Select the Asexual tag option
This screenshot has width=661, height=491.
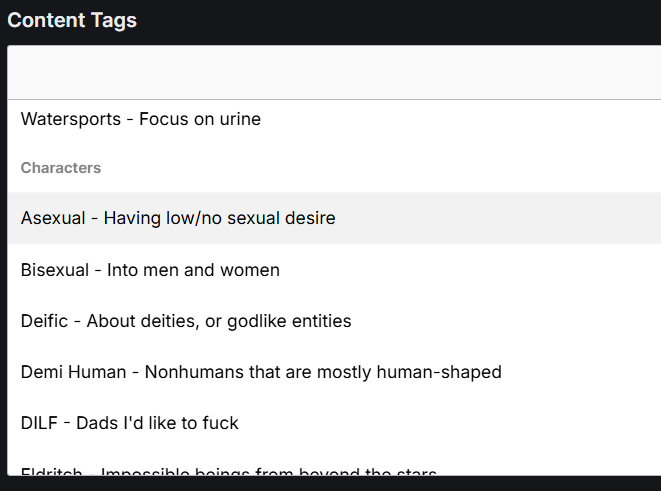pos(178,218)
